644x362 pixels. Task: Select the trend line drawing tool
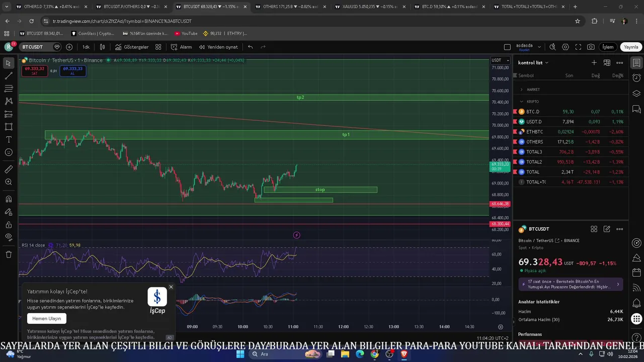(8, 76)
